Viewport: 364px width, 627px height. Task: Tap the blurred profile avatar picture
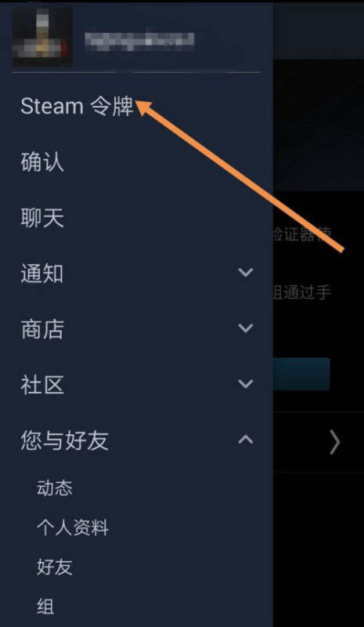pos(43,37)
